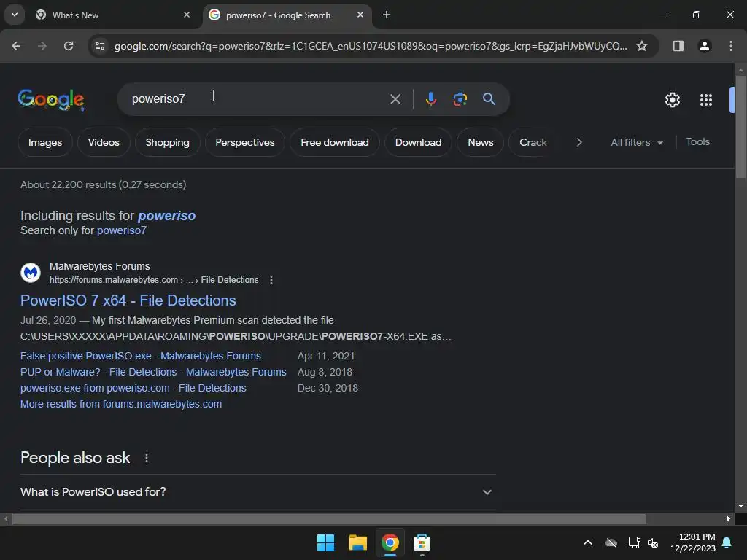Open PUP or Malware? File Detections link
747x560 pixels.
(x=153, y=372)
